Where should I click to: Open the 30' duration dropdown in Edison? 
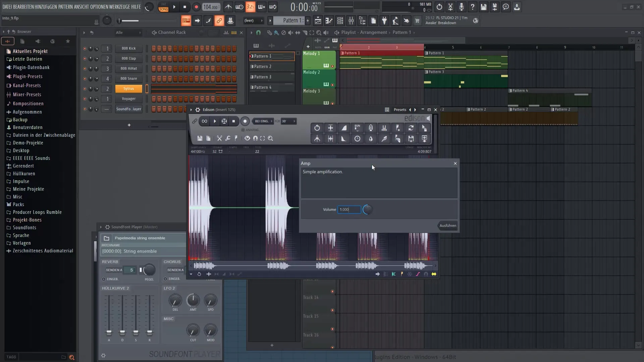pyautogui.click(x=288, y=121)
